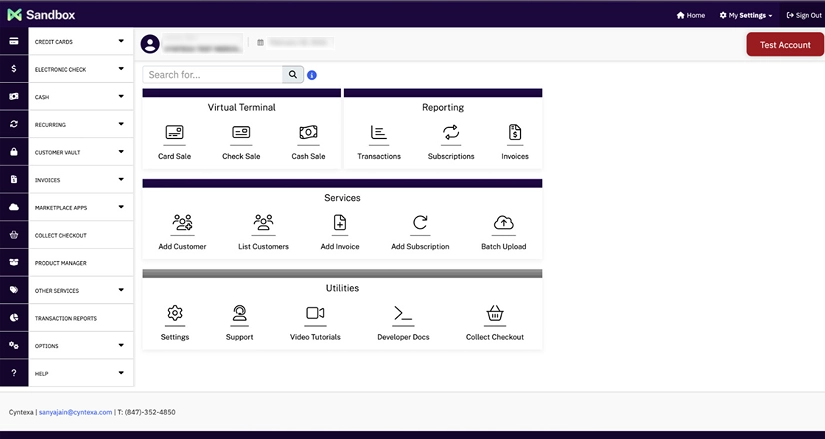Select Product Manager in the sidebar
825x439 pixels.
click(x=81, y=263)
